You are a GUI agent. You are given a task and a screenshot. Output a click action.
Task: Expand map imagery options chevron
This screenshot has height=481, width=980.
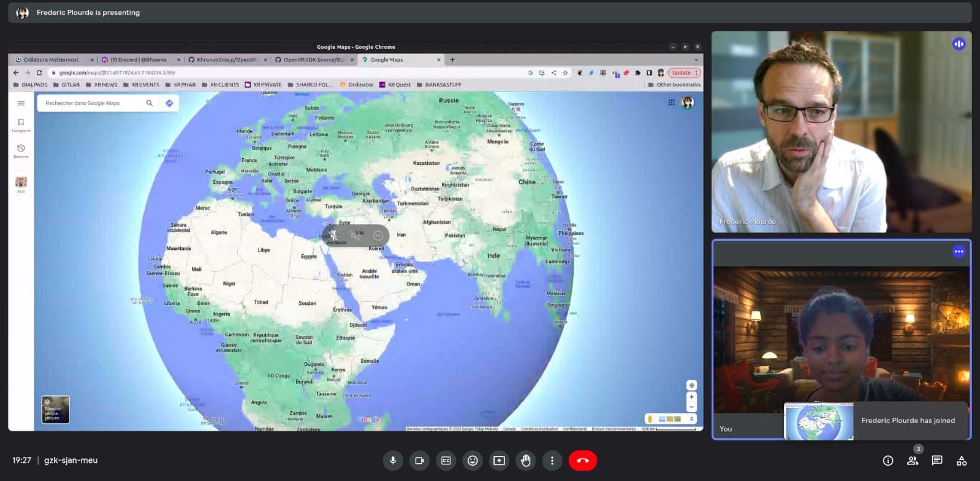(691, 419)
